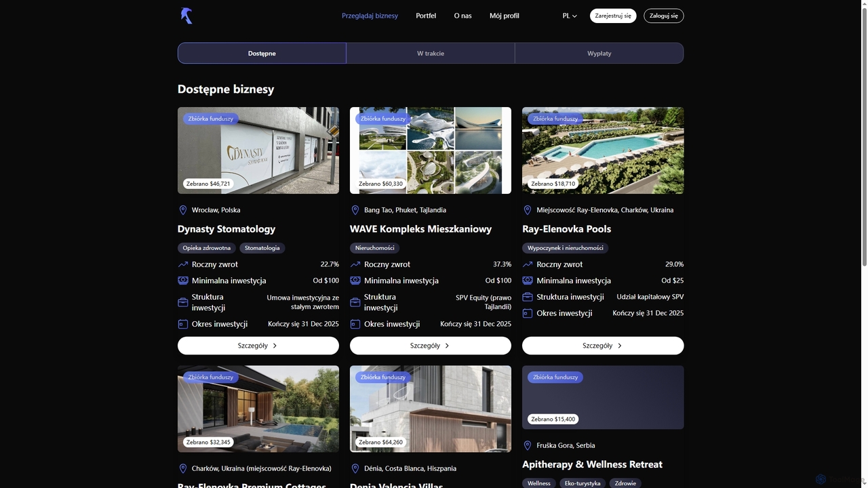Click the Zebrano $15,400 label
868x488 pixels.
click(x=553, y=419)
